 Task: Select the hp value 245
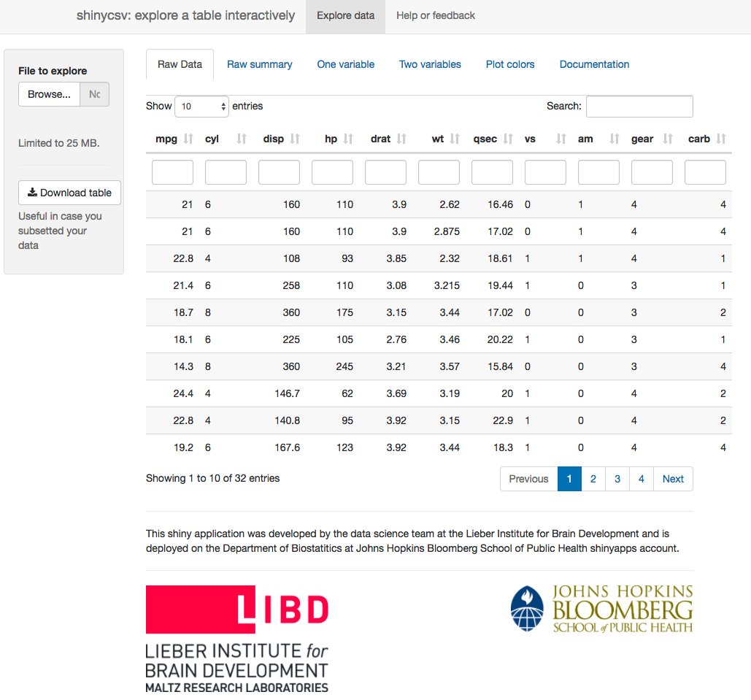(344, 366)
